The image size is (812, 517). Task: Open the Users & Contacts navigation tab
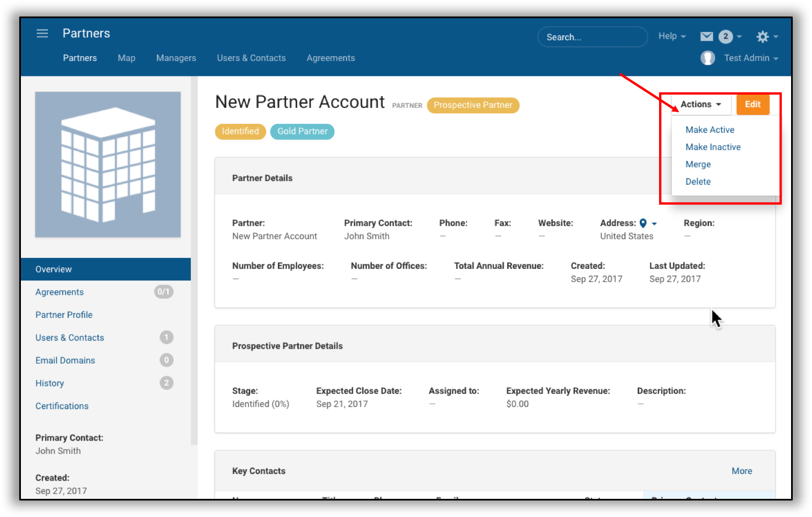[x=251, y=58]
